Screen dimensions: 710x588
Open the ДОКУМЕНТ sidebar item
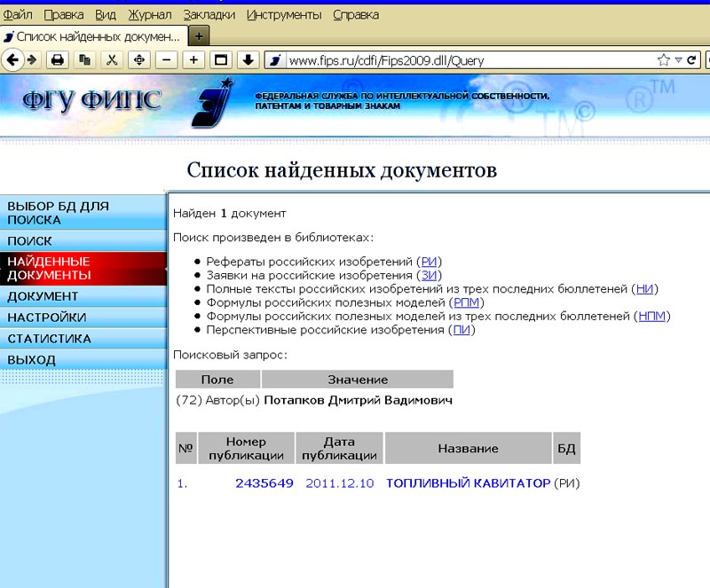pos(83,296)
